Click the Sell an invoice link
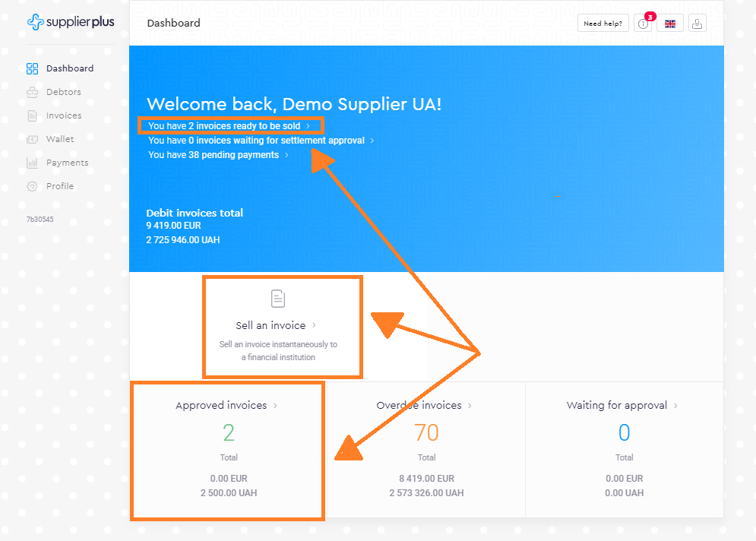 coord(270,325)
